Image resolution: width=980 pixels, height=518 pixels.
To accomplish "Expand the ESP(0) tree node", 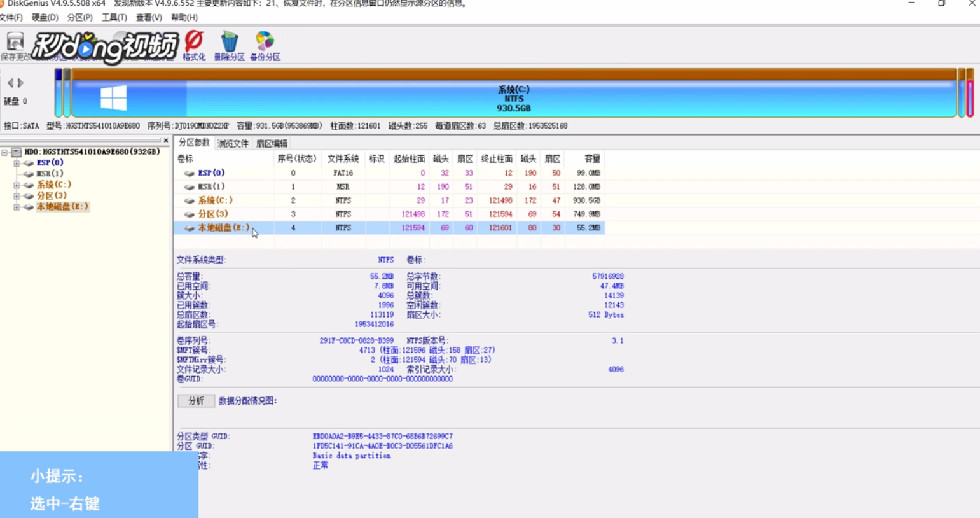I will [x=17, y=163].
